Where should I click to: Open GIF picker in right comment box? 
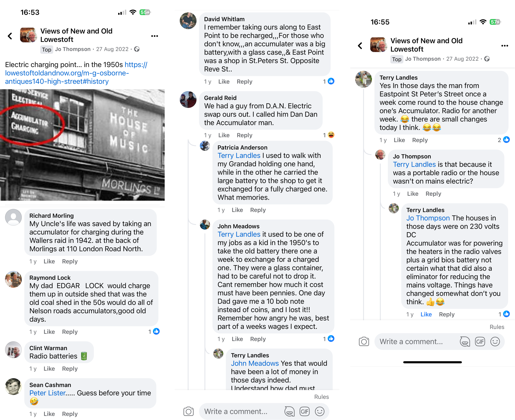coord(480,342)
